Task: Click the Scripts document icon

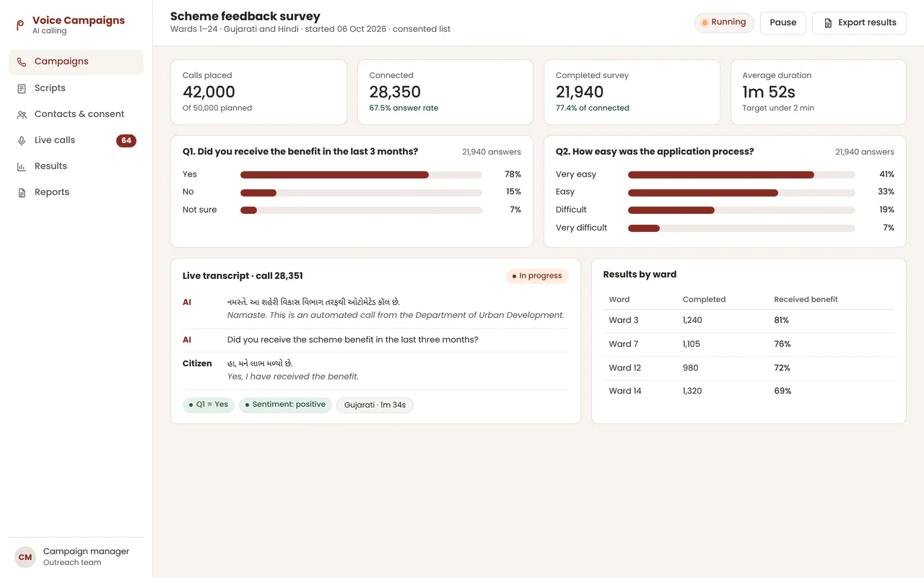Action: point(22,88)
